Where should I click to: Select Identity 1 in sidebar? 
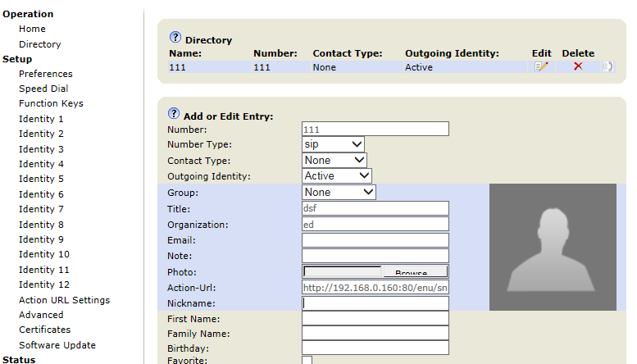41,119
